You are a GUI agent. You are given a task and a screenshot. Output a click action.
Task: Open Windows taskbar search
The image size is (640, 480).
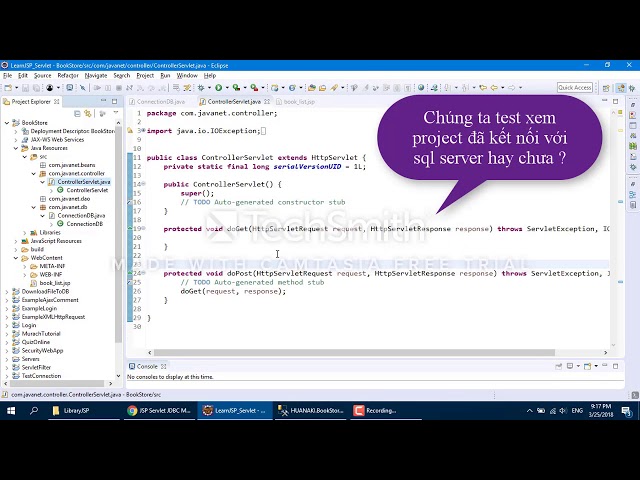pos(34,411)
